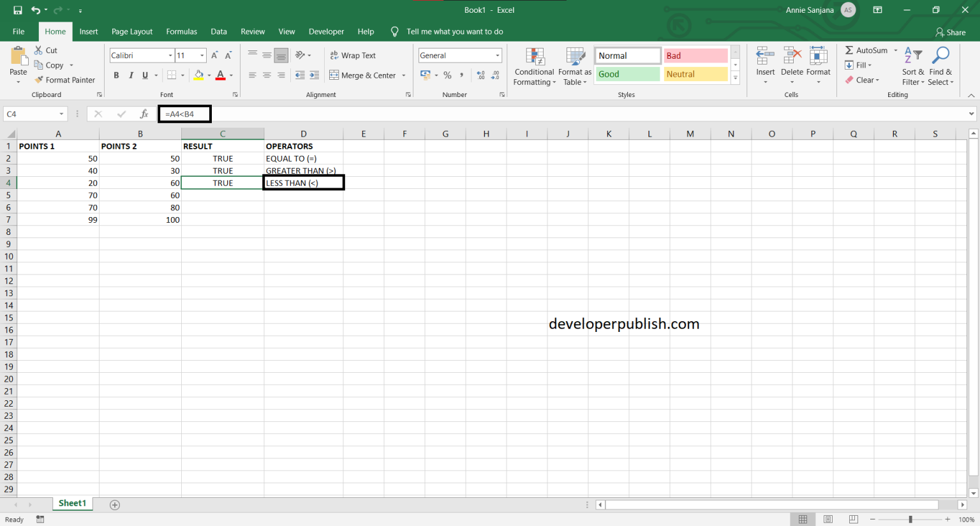Toggle Bold formatting
Screen dimensions: 980x526
pos(116,75)
